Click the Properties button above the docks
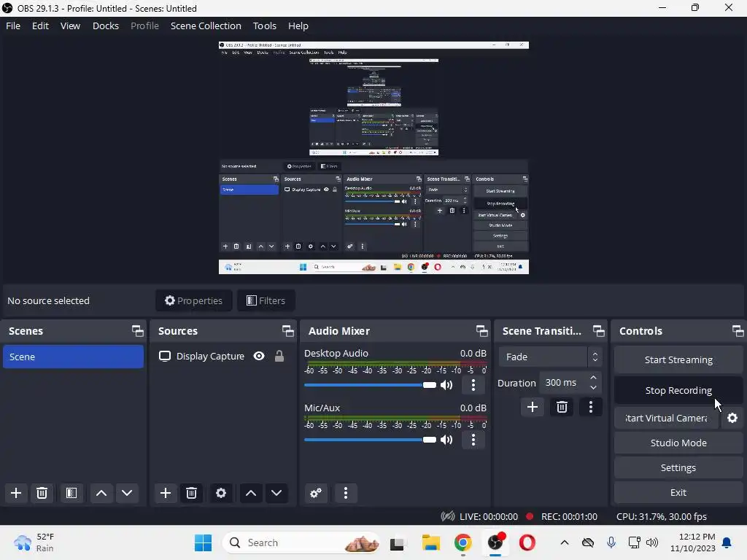The image size is (747, 560). click(x=194, y=300)
